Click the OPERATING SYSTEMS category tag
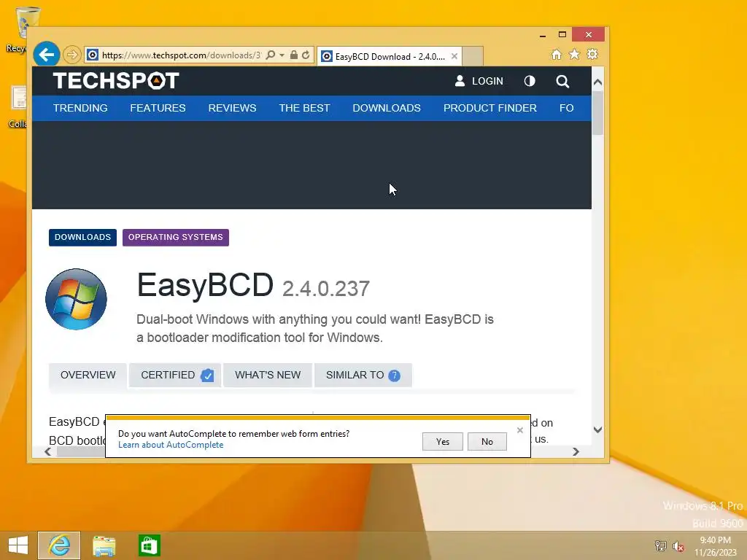747x560 pixels. pos(175,237)
